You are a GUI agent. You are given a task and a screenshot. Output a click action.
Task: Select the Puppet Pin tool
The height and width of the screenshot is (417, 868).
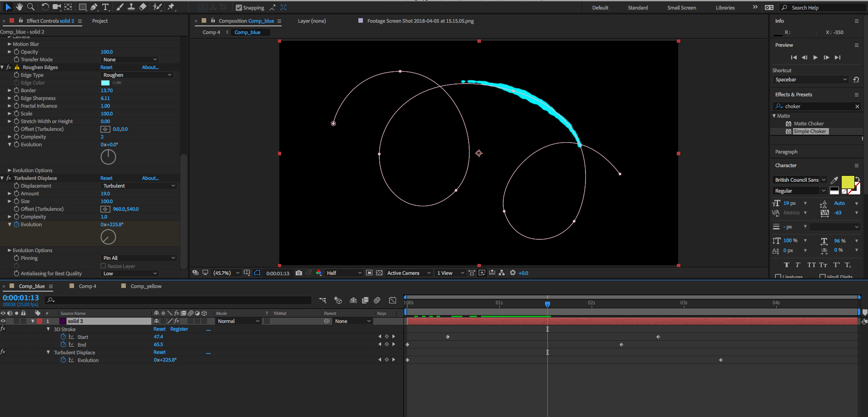(171, 7)
